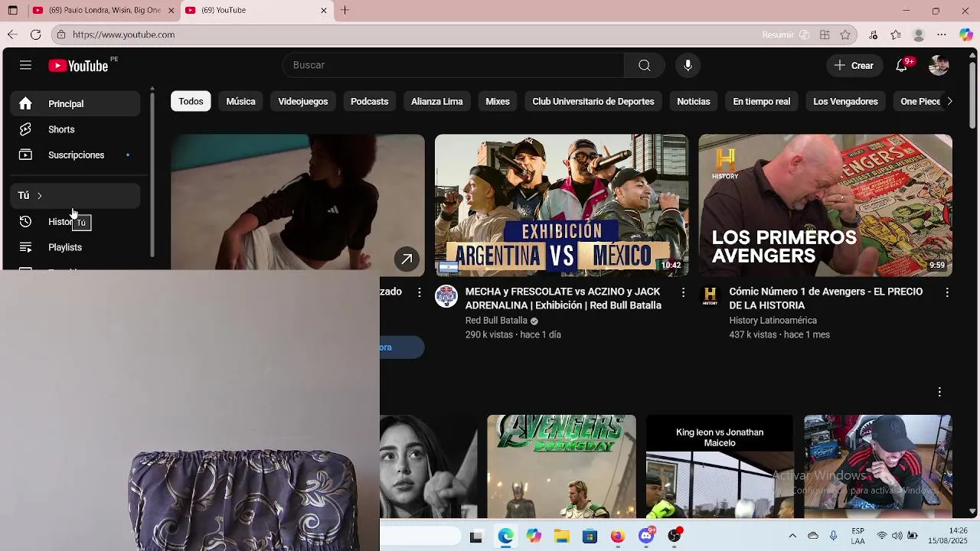
Task: Open Argentina vs México video thumbnail
Action: point(561,205)
